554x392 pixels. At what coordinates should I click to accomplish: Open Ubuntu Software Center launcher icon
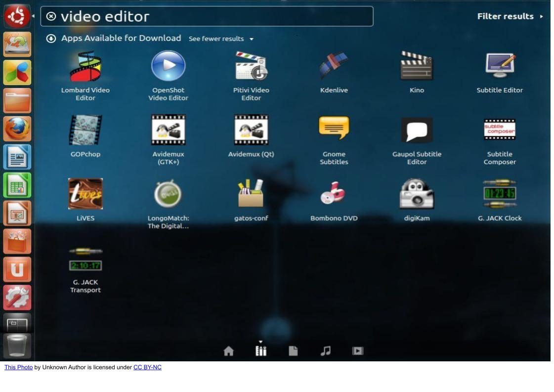point(17,241)
